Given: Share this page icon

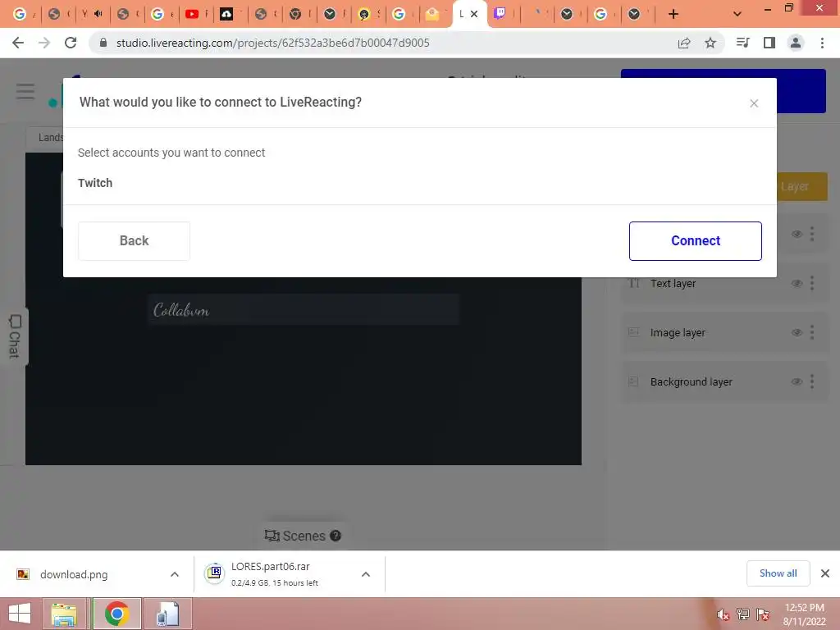Looking at the screenshot, I should tap(684, 43).
